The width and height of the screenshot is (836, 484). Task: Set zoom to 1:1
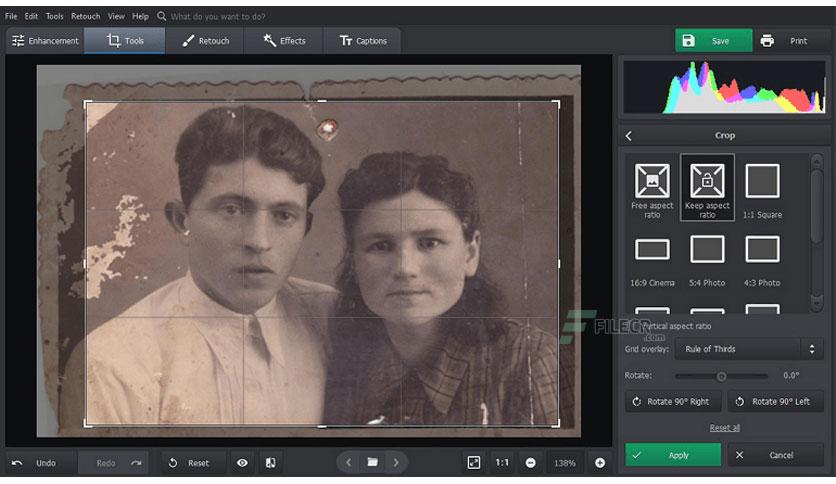[502, 463]
